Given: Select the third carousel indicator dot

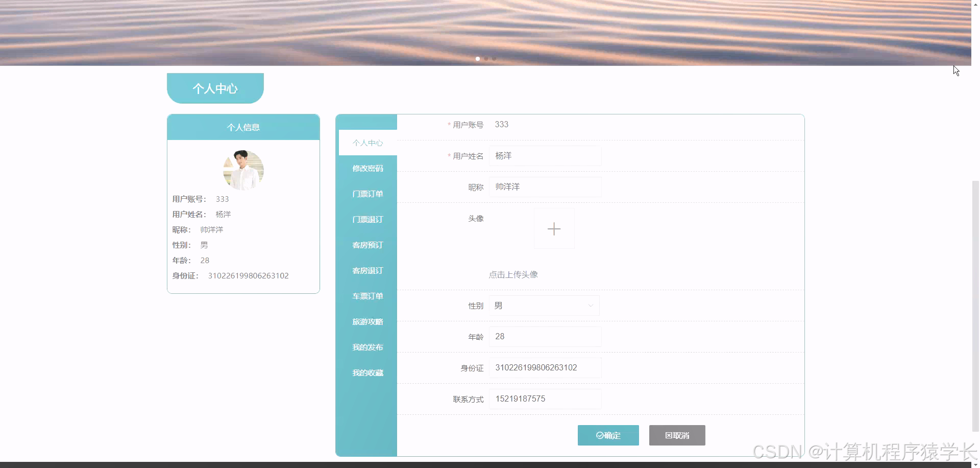Looking at the screenshot, I should pyautogui.click(x=494, y=59).
